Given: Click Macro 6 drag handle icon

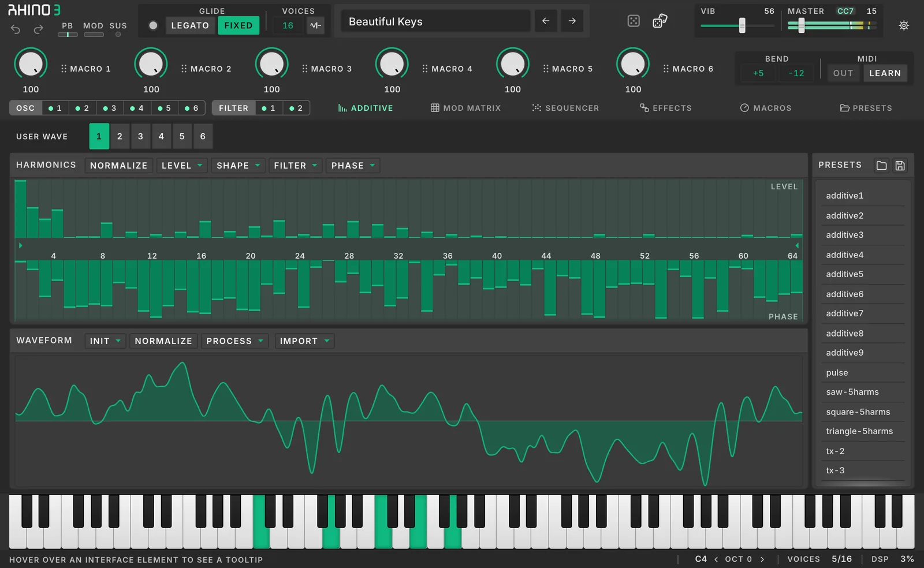Looking at the screenshot, I should point(666,69).
